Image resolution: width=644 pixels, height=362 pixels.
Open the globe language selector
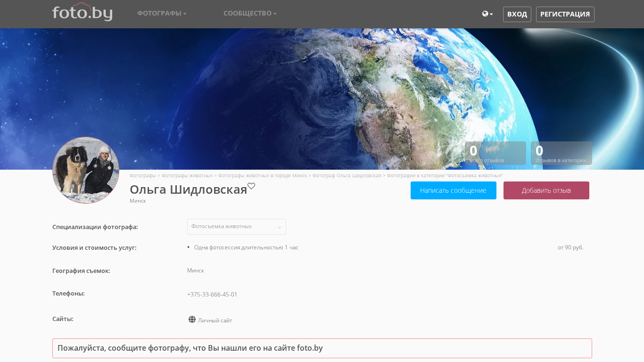pyautogui.click(x=487, y=14)
